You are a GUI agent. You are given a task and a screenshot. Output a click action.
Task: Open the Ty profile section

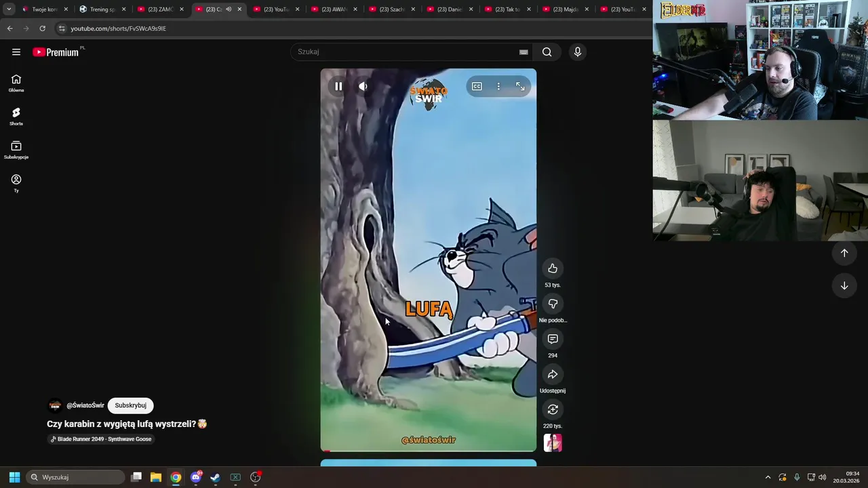tap(16, 183)
